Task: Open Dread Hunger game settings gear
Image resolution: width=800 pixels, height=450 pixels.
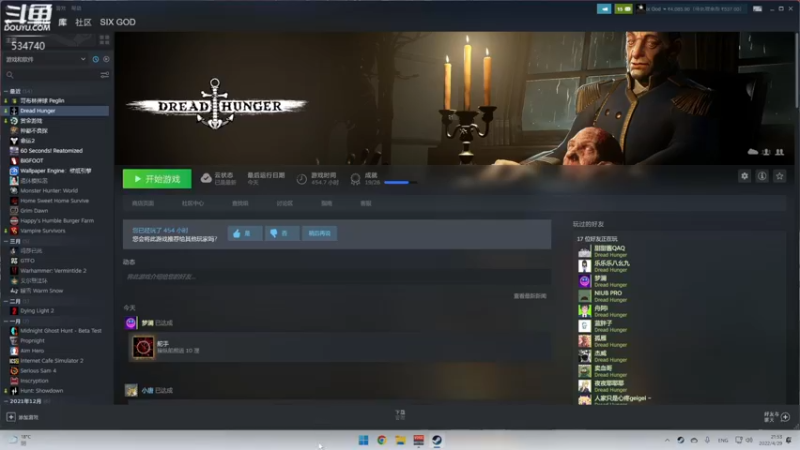Action: tap(744, 176)
